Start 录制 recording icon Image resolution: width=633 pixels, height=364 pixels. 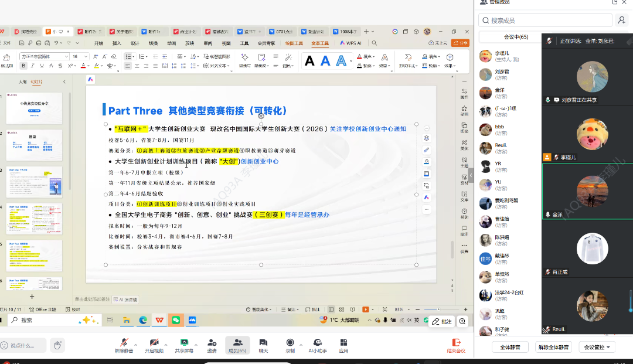(290, 343)
